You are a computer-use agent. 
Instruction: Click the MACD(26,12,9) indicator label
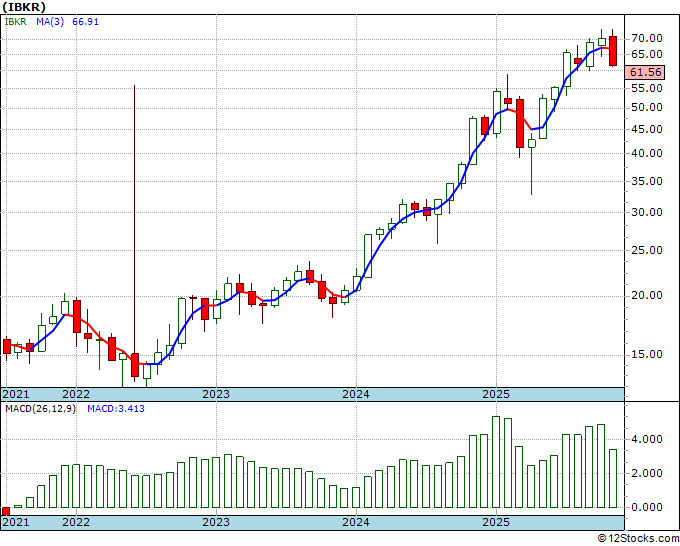[x=40, y=409]
